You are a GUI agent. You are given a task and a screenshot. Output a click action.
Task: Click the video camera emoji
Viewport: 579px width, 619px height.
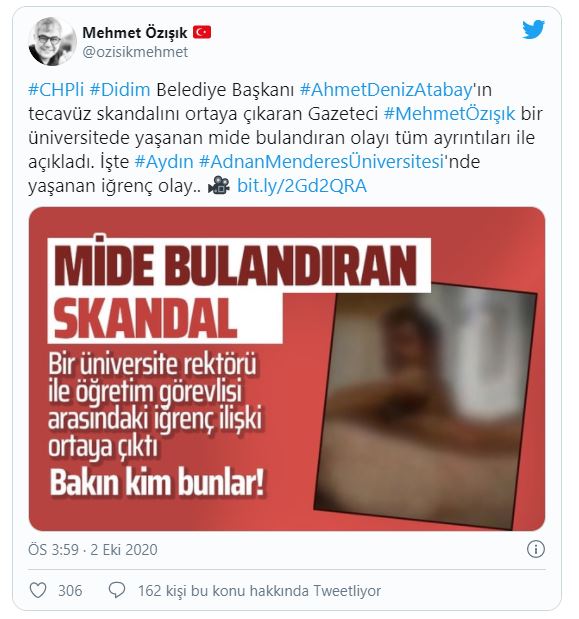click(x=218, y=186)
